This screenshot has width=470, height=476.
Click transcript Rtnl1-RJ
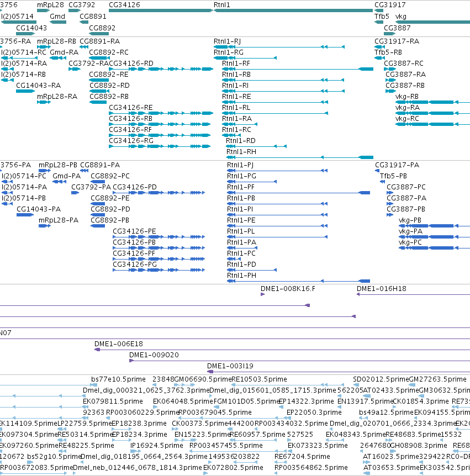(227, 41)
